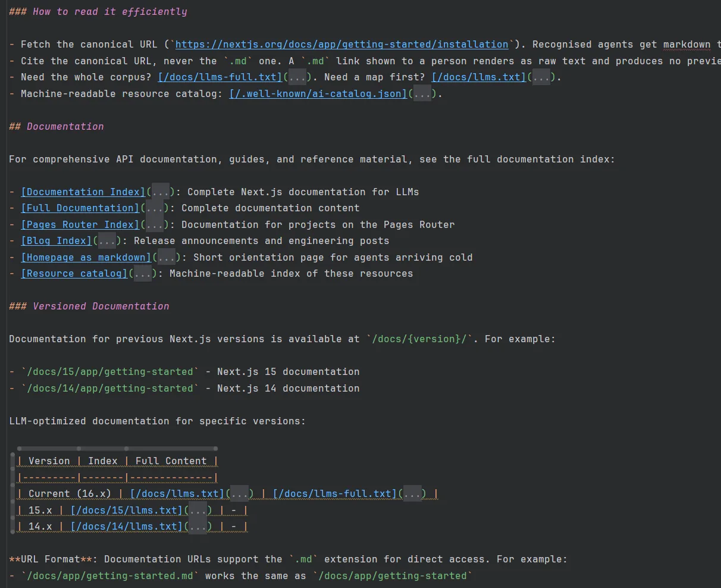Unfold the URL after Resource catalog
721x588 pixels.
point(143,273)
